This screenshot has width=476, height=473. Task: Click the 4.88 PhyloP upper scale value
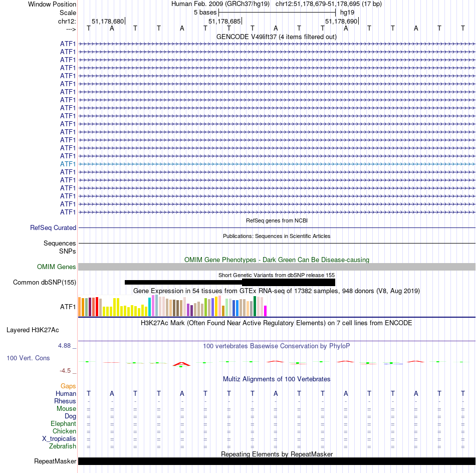click(x=64, y=346)
